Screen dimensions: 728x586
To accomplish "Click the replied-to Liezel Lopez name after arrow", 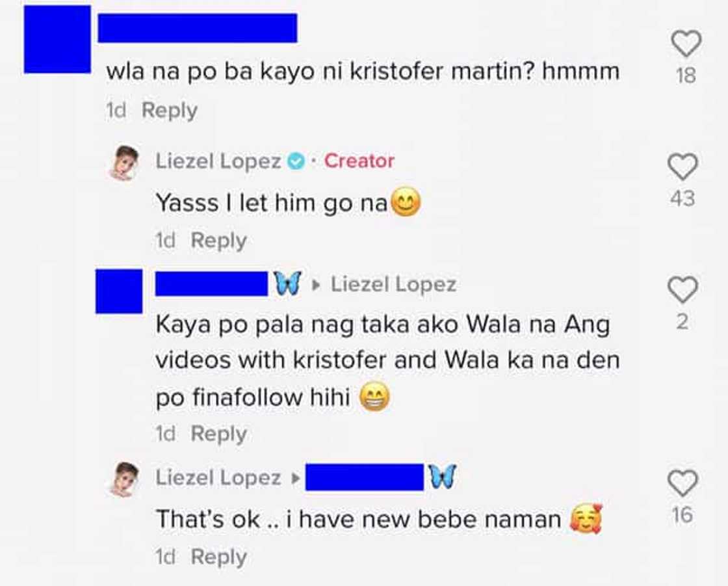I will 393,284.
